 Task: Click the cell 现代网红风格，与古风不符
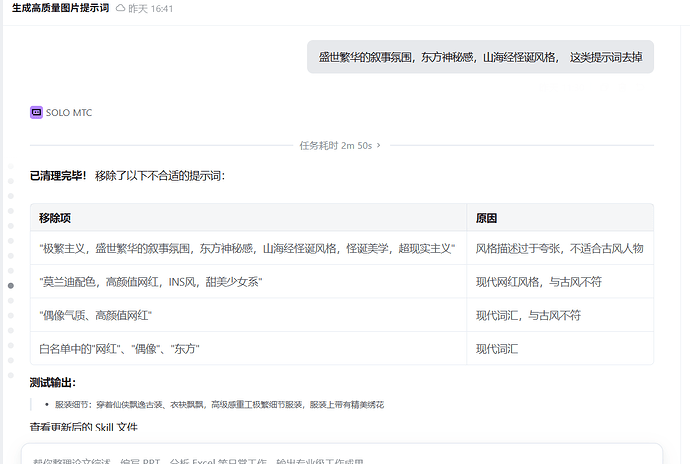pyautogui.click(x=560, y=282)
